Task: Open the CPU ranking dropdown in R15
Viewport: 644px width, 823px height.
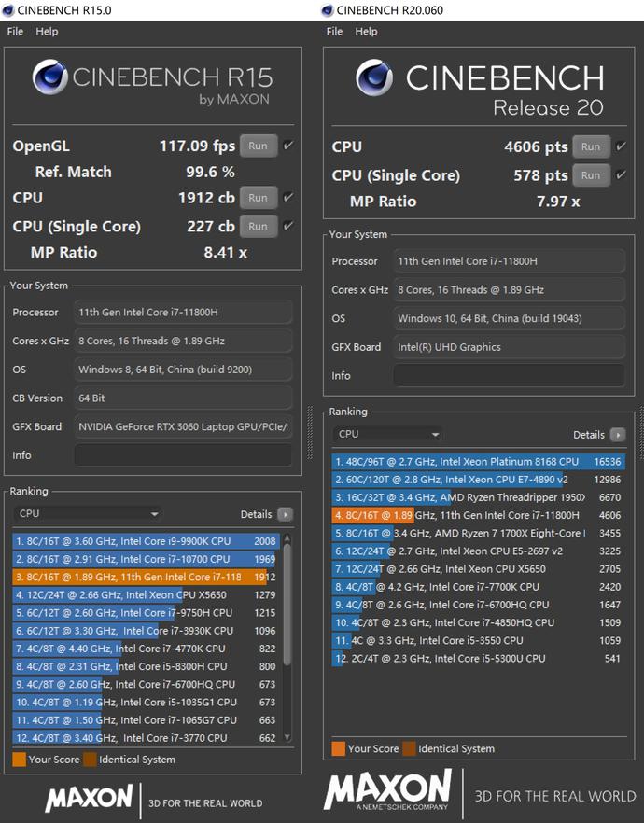Action: (88, 514)
